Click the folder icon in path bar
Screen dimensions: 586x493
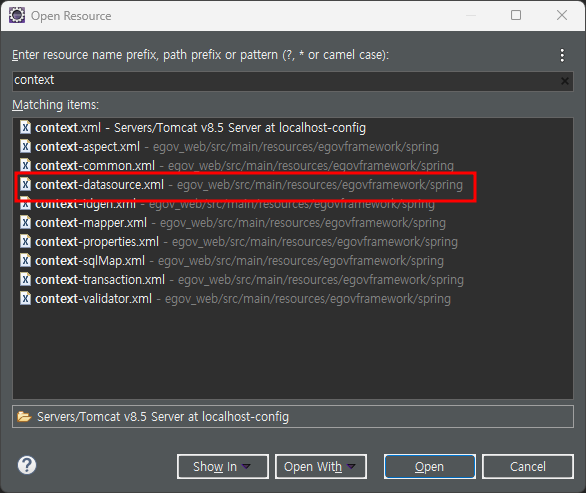[x=24, y=416]
